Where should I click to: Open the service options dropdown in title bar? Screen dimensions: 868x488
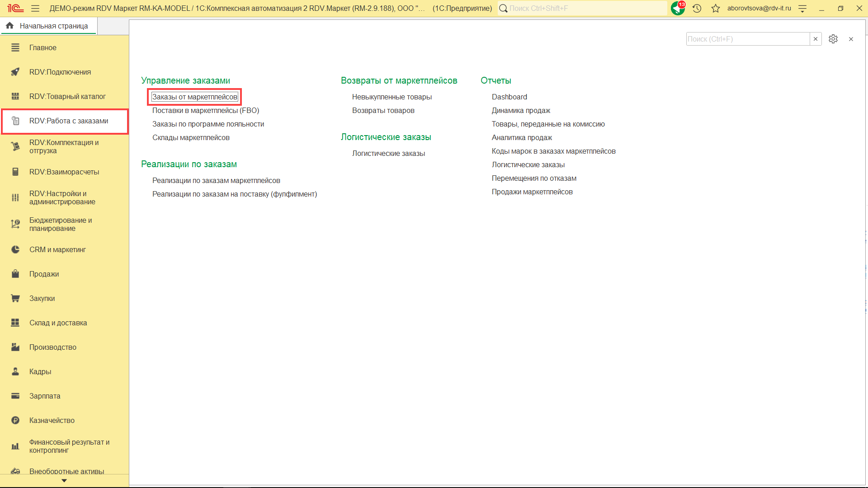point(802,8)
